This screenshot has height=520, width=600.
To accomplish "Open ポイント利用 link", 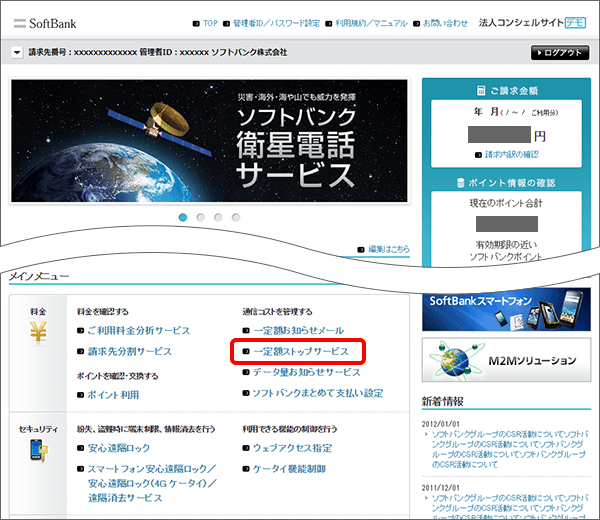I will coord(113,395).
